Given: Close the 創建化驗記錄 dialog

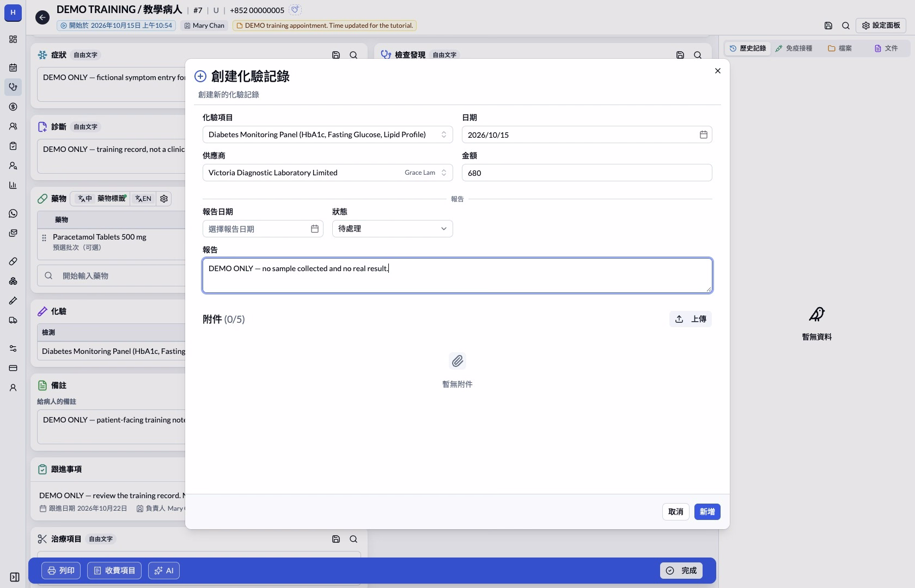Looking at the screenshot, I should coord(718,71).
